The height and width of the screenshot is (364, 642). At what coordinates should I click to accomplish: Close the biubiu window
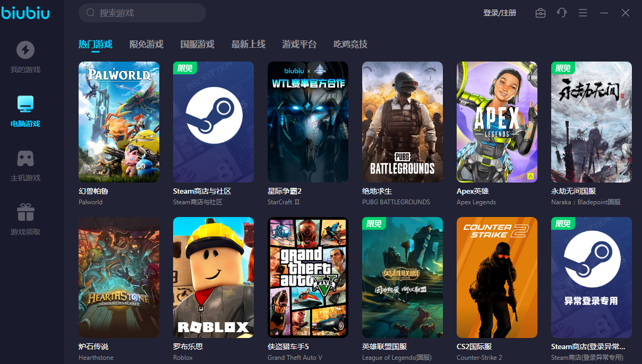(x=626, y=13)
